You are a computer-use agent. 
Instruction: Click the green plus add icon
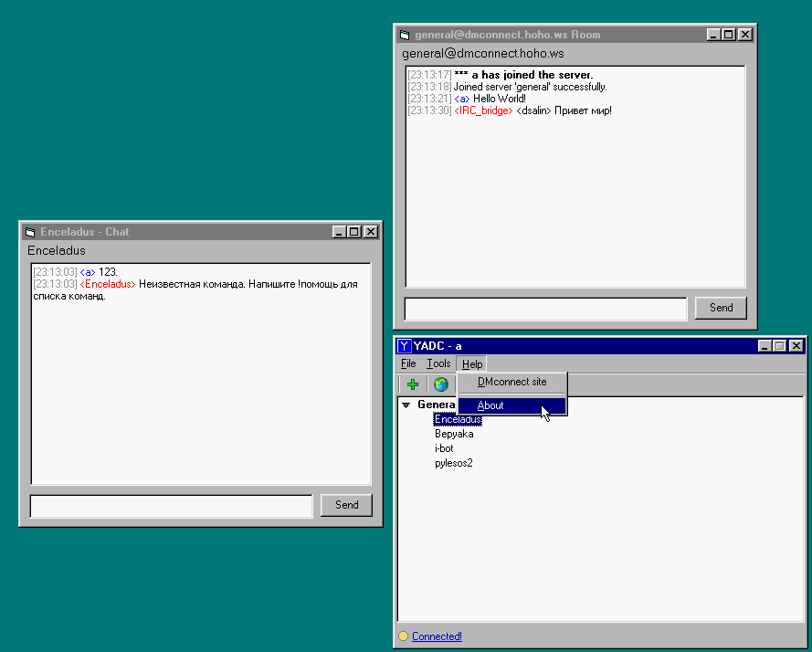tap(413, 384)
